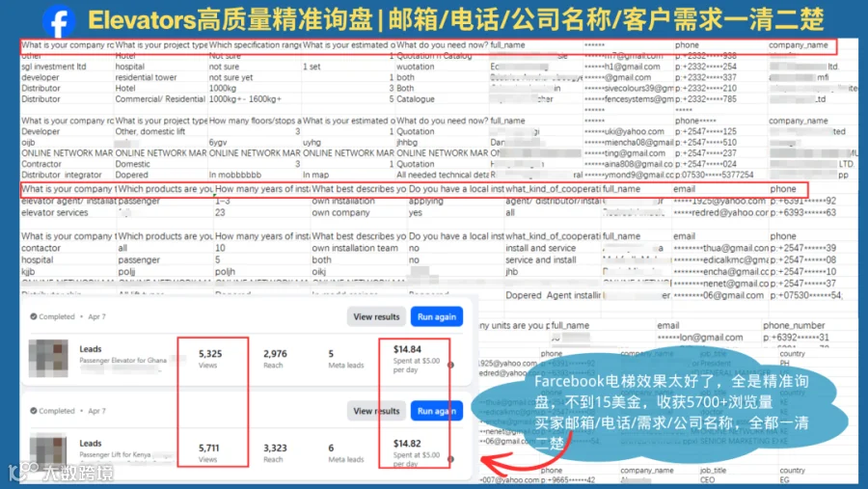The image size is (868, 489).
Task: Select the cell '1000kg' in Hotel row
Action: click(223, 88)
